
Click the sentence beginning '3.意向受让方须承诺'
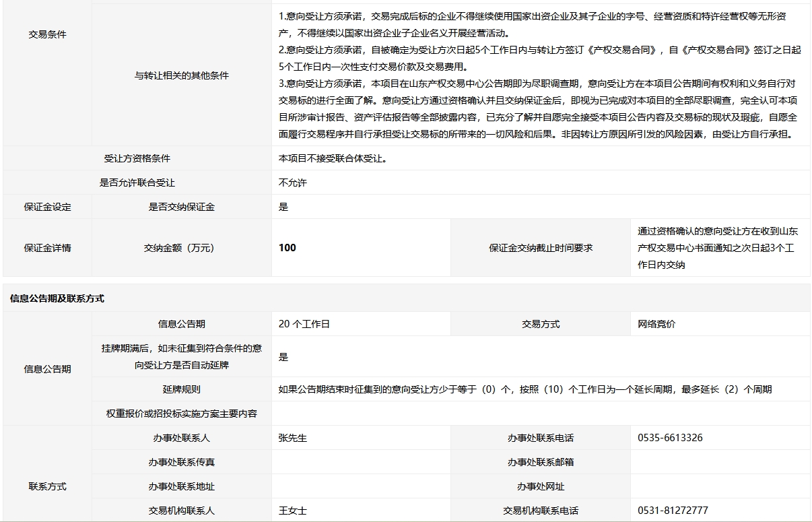pos(539,109)
